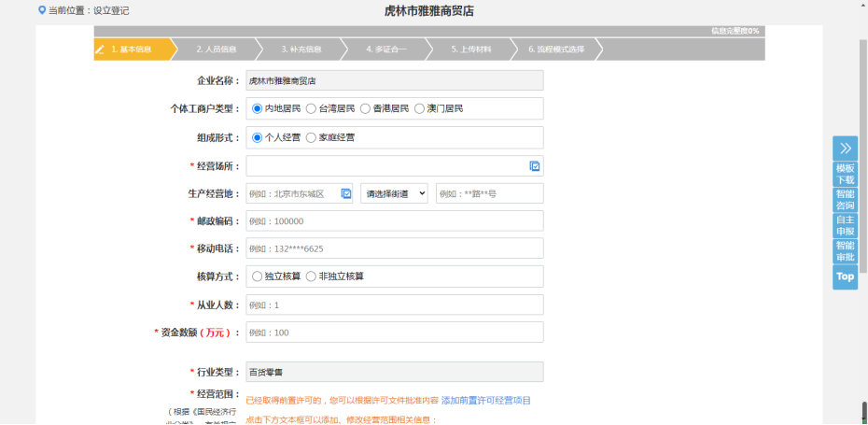Click the 核算方式 label

(218, 276)
